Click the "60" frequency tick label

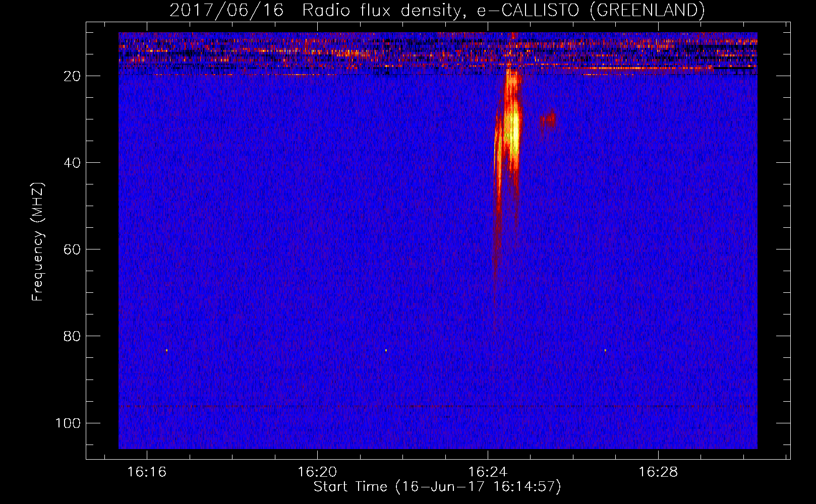point(72,249)
